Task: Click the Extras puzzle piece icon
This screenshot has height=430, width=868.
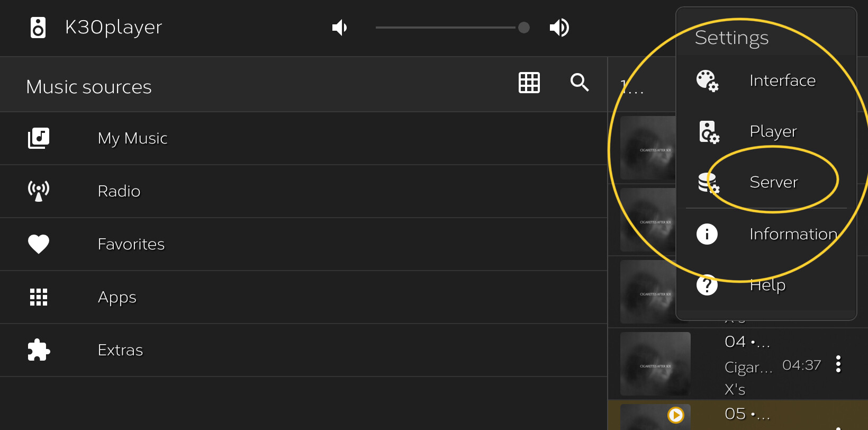Action: coord(39,350)
